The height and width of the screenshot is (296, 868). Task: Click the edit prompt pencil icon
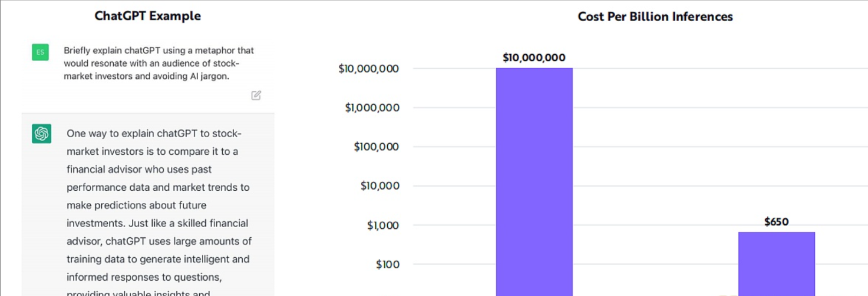pos(256,95)
